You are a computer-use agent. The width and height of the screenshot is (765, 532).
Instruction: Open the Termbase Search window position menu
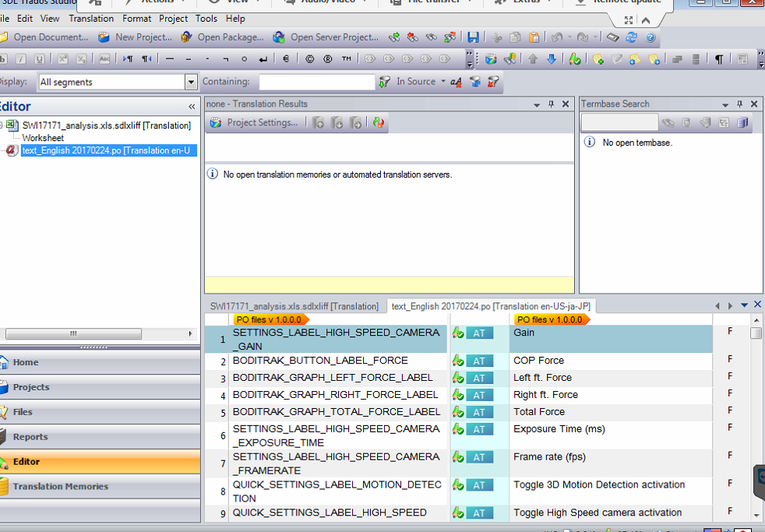[x=725, y=104]
